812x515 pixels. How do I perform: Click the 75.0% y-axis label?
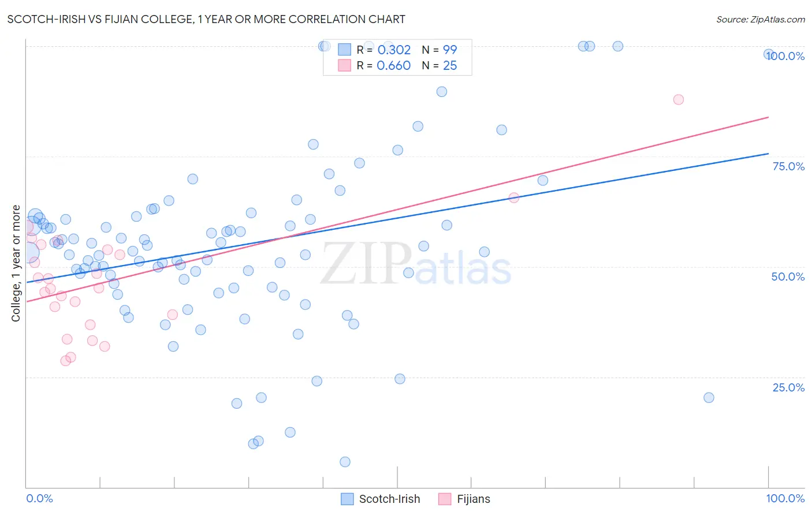[789, 166]
